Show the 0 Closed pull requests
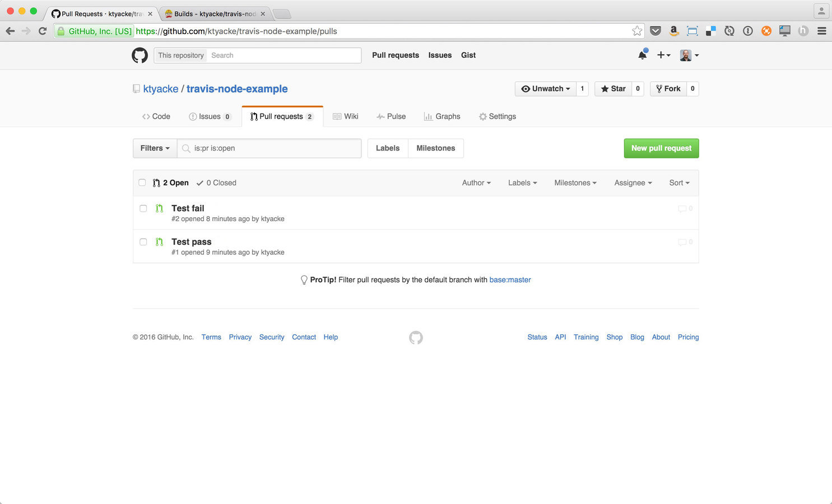 [x=216, y=183]
